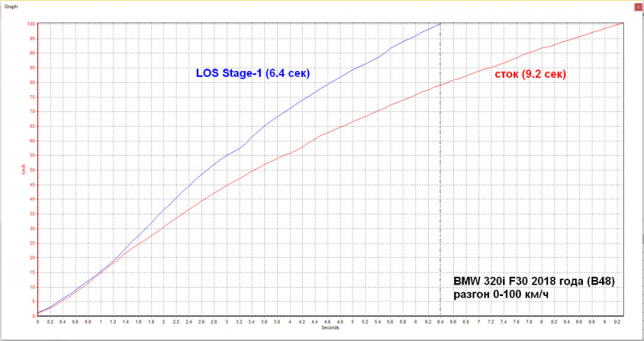Screen dimensions: 644x341
Task: Click the 100 tick on the speed axis
Action: click(x=31, y=24)
